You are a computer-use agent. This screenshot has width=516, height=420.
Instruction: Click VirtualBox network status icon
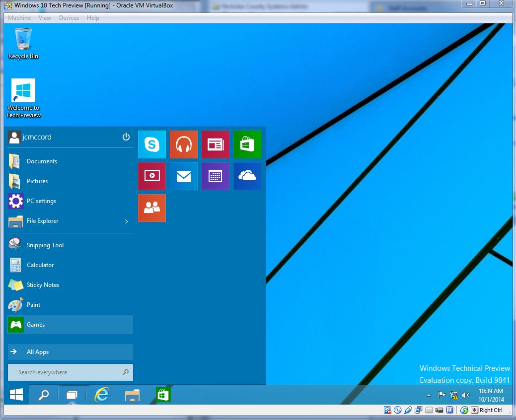418,410
